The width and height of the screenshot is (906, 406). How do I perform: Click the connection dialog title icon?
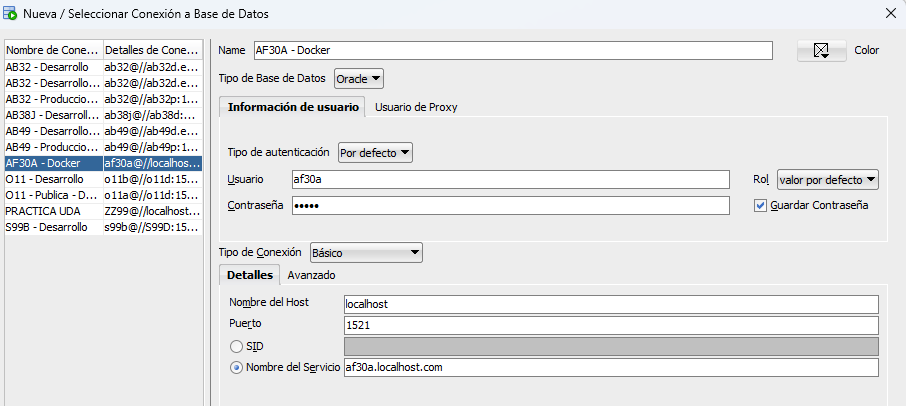pos(10,14)
